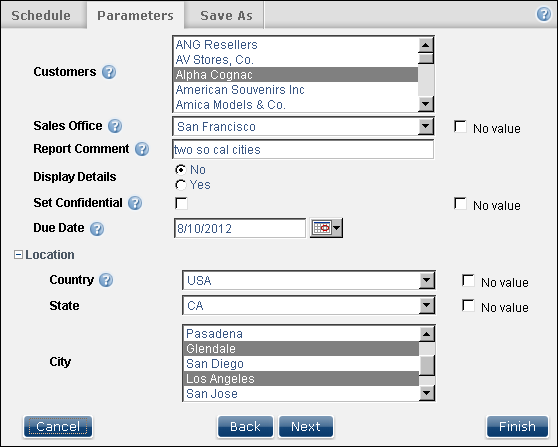Select ANG Resellers in Customers list
Screen dimensions: 558x447
click(x=296, y=45)
